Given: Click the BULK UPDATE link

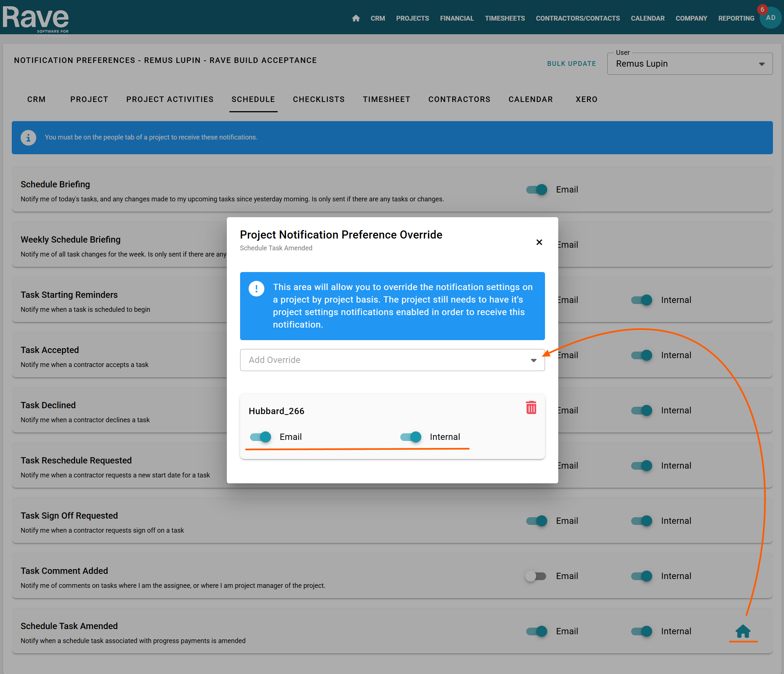Looking at the screenshot, I should coord(571,64).
